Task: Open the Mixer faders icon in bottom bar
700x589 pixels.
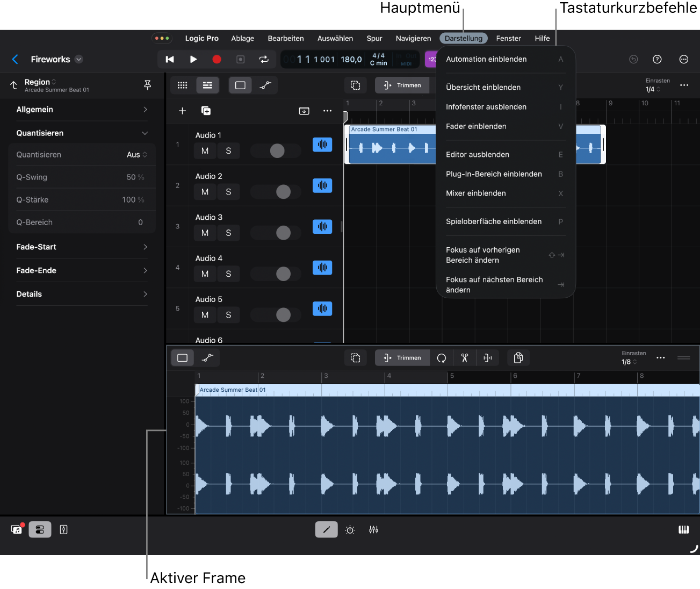Action: (374, 530)
